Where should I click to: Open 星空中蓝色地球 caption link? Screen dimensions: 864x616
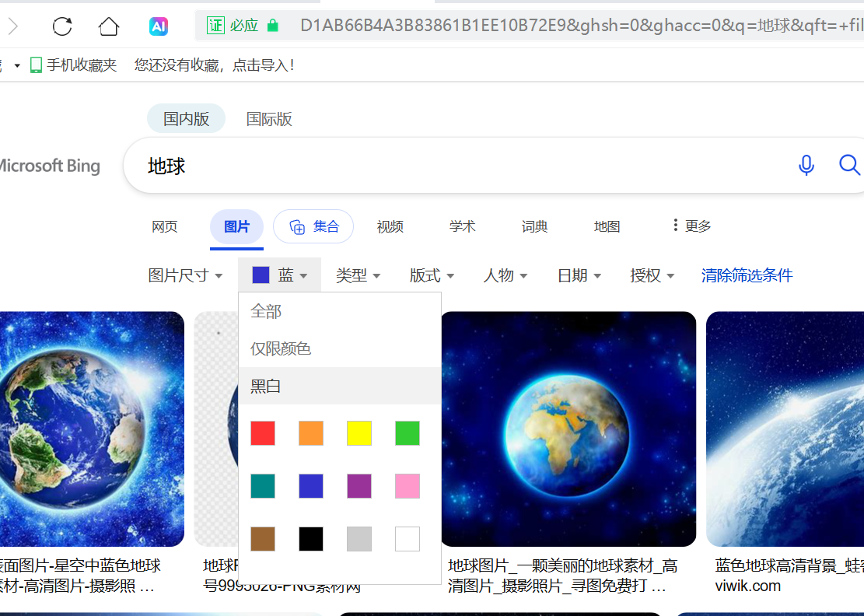click(80, 576)
